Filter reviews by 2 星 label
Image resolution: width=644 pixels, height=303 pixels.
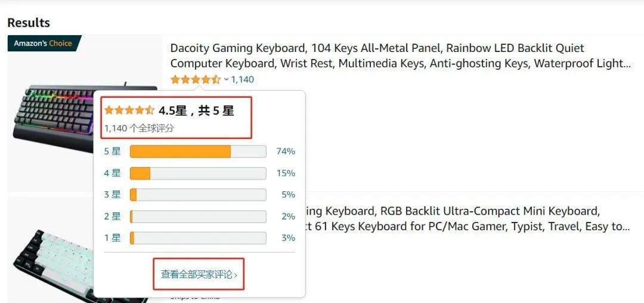[112, 217]
